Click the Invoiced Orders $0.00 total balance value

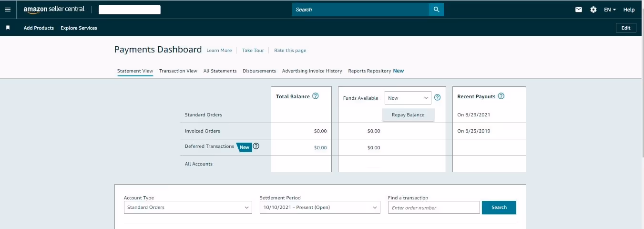tap(320, 131)
